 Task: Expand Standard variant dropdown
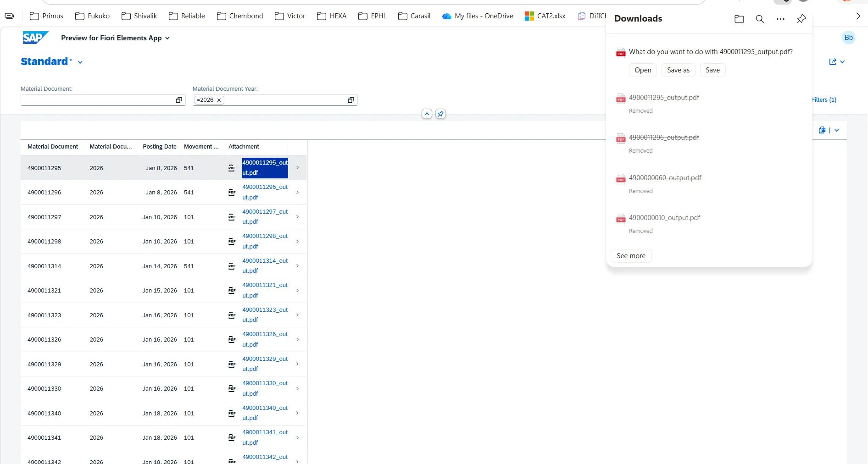click(x=80, y=62)
